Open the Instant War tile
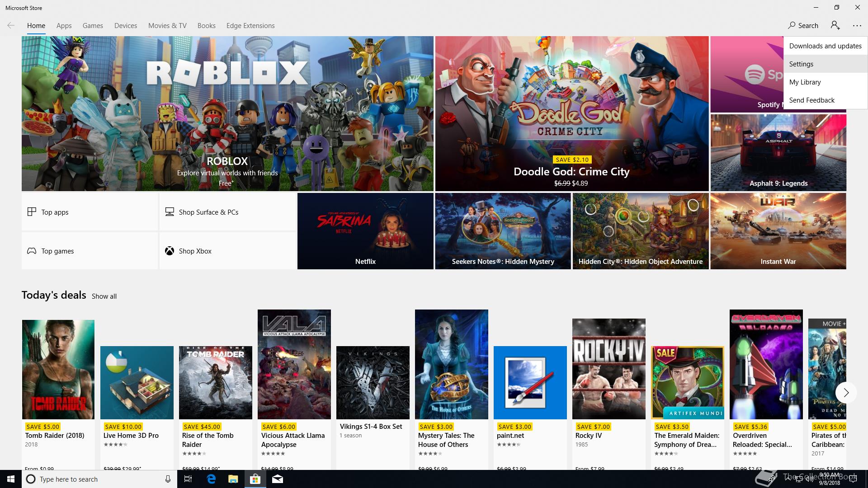 (778, 231)
